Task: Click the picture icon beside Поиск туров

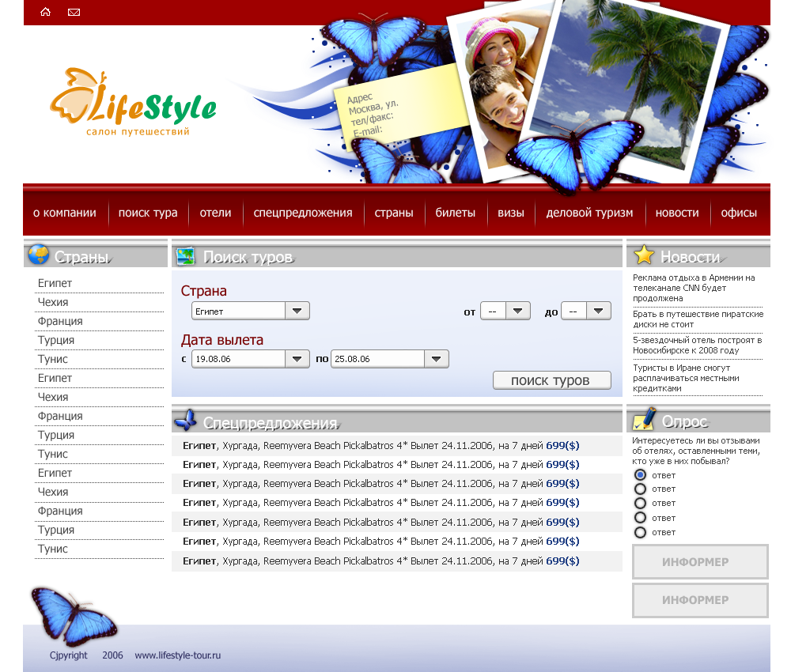Action: 185,256
